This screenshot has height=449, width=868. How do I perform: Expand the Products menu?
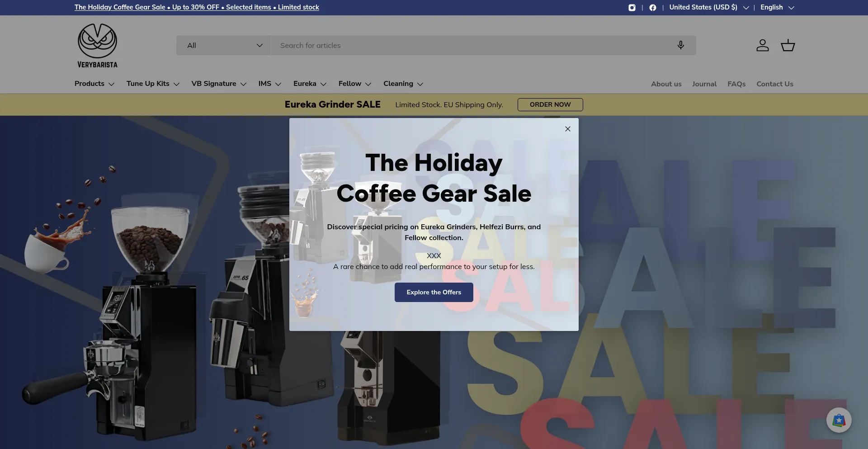pos(94,84)
